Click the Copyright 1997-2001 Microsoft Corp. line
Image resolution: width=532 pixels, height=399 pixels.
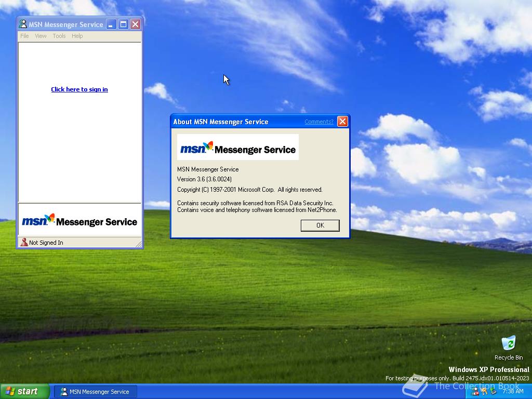pos(250,190)
